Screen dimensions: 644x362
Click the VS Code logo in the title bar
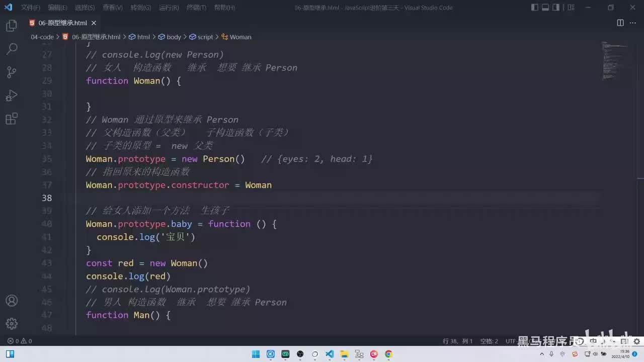point(8,8)
